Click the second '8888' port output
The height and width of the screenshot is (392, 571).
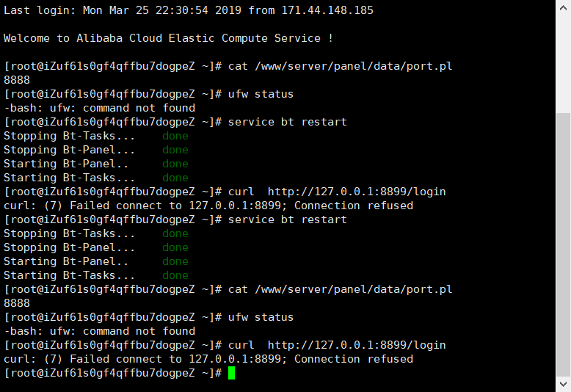tap(17, 303)
